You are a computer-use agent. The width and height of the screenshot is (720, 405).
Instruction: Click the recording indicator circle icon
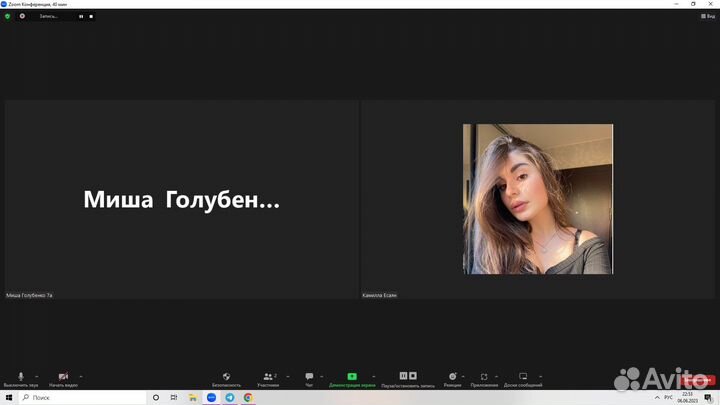[x=22, y=16]
